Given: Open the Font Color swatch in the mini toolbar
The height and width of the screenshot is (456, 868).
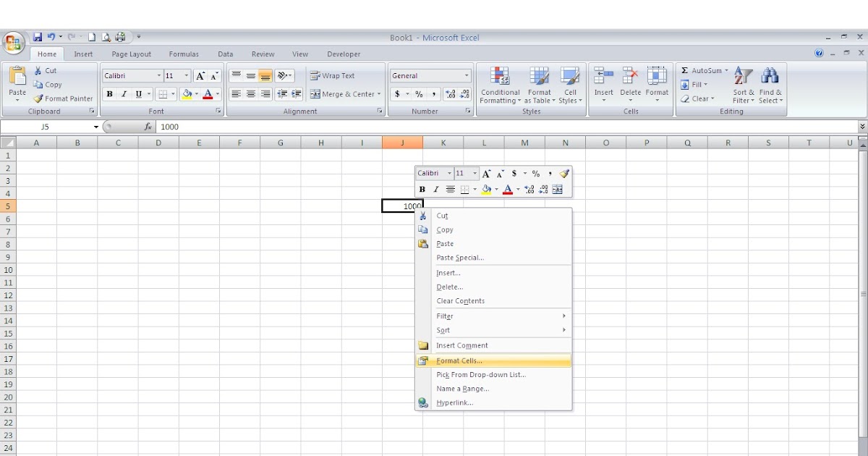Looking at the screenshot, I should pos(509,189).
